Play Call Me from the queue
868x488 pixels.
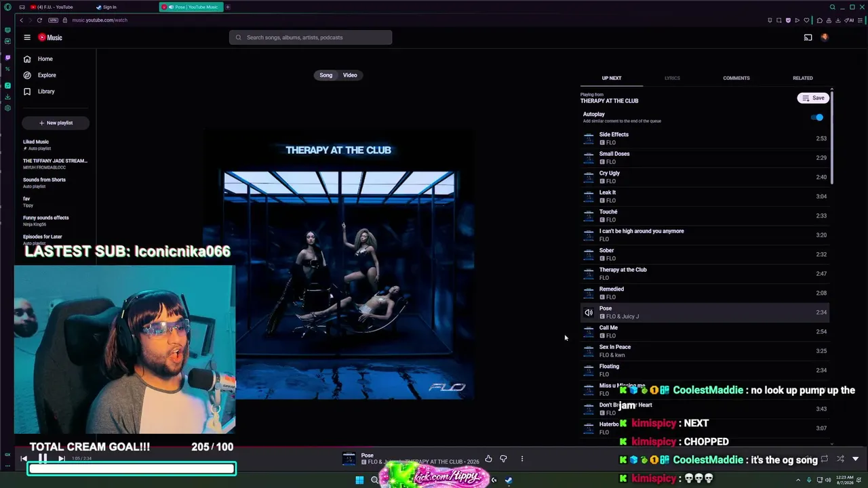[x=705, y=331]
